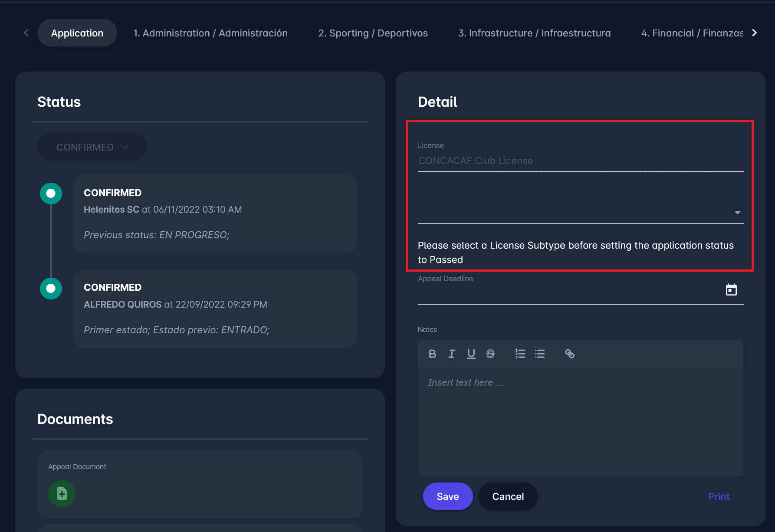Image resolution: width=775 pixels, height=532 pixels.
Task: Add a hyperlink in Notes editor
Action: click(x=569, y=354)
